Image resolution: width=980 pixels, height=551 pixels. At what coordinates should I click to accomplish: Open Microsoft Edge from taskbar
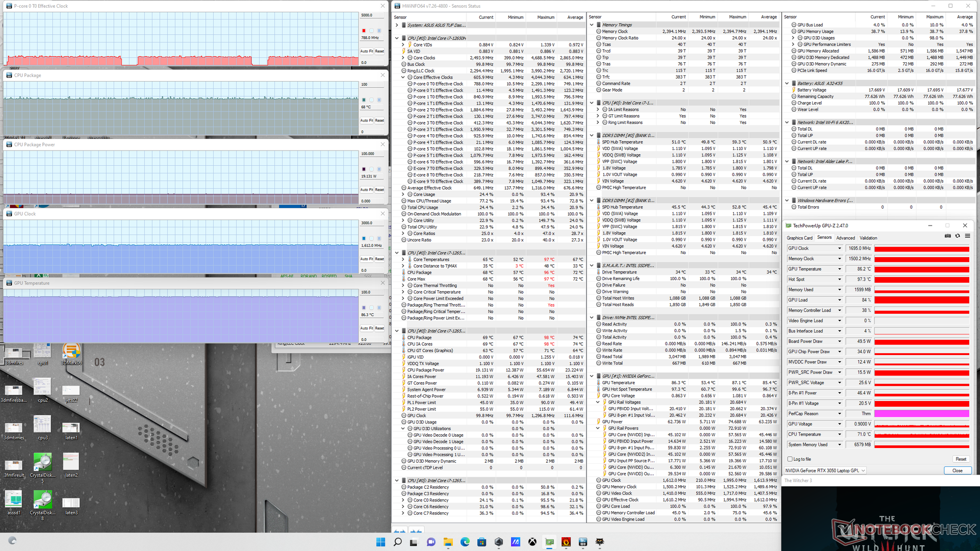465,542
